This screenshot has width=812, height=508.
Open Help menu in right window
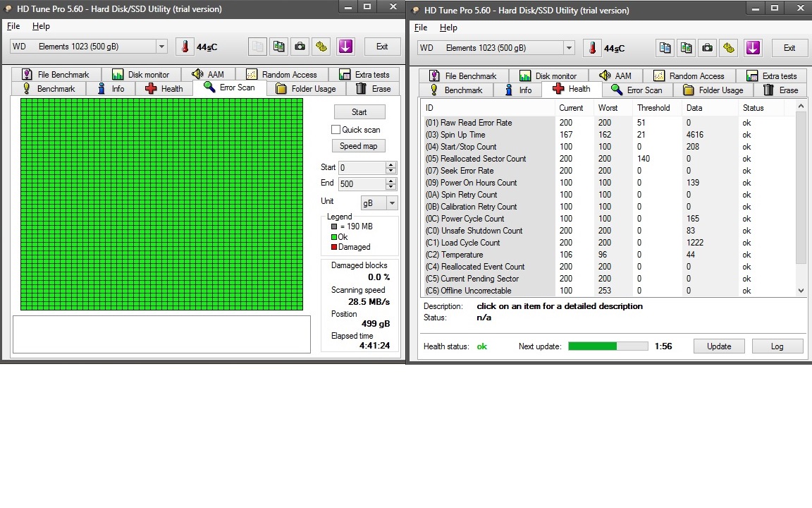pyautogui.click(x=448, y=28)
